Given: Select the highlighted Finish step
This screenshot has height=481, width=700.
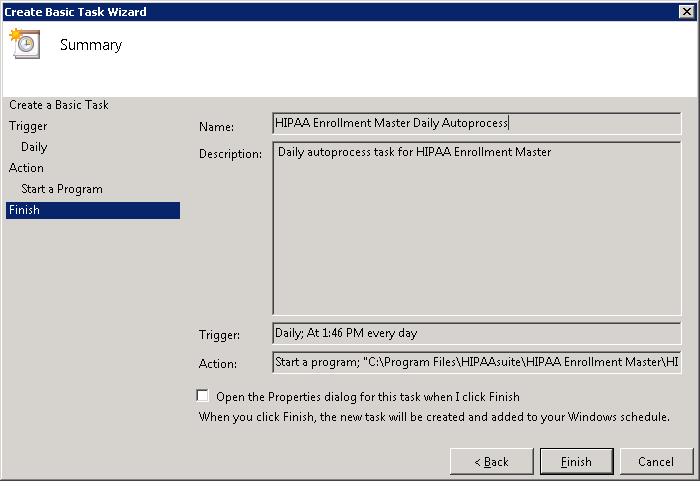Looking at the screenshot, I should pos(93,210).
